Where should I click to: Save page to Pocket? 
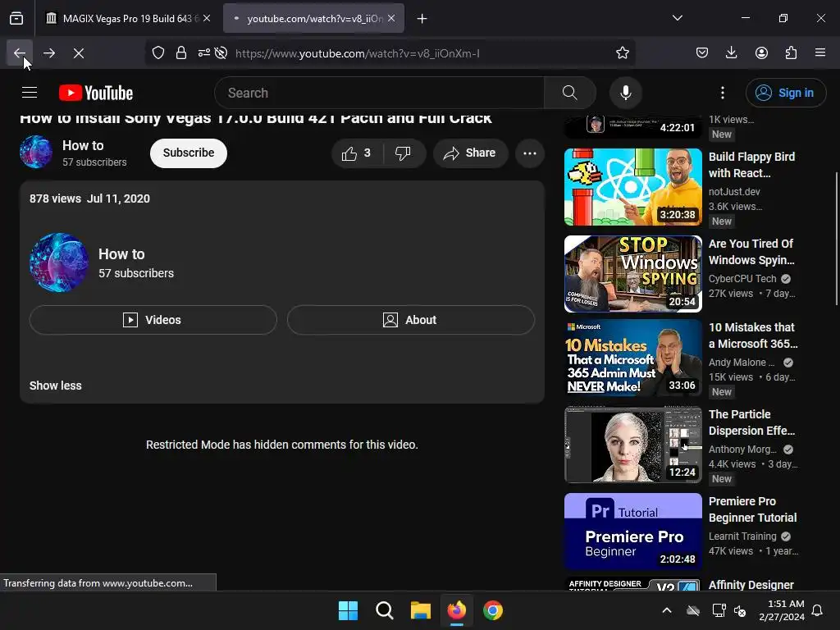tap(702, 53)
